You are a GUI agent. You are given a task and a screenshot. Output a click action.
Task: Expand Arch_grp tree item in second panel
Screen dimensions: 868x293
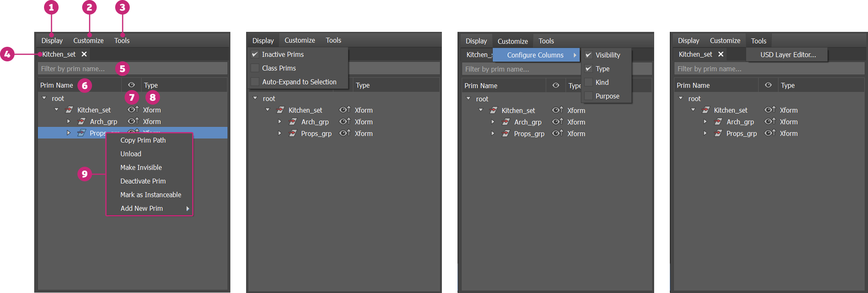pyautogui.click(x=280, y=122)
